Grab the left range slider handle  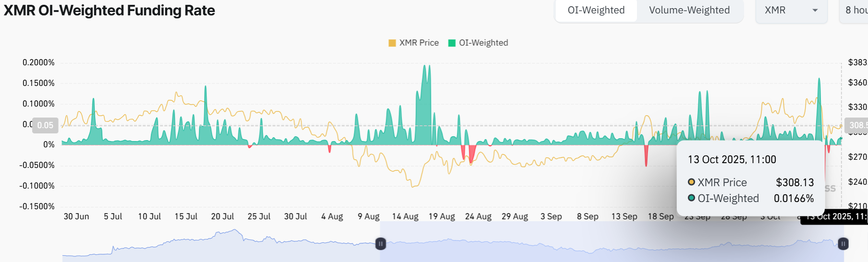pyautogui.click(x=380, y=244)
